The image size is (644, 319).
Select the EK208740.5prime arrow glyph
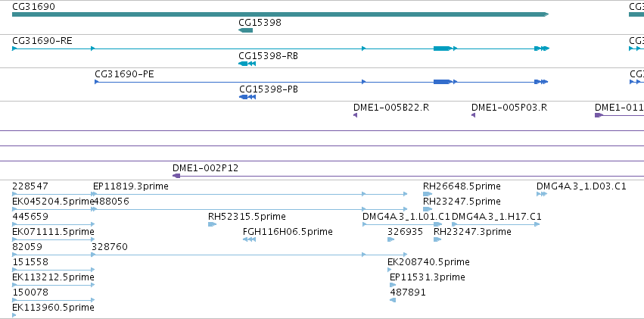pyautogui.click(x=390, y=270)
